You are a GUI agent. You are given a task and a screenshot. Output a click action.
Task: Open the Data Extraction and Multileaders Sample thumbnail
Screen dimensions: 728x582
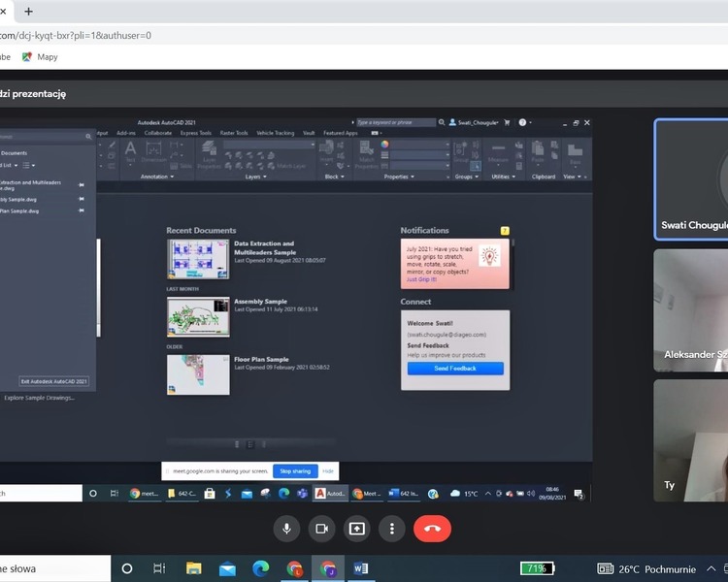(198, 260)
